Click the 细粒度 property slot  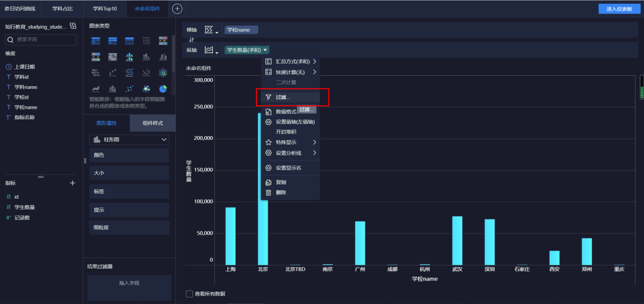(129, 227)
